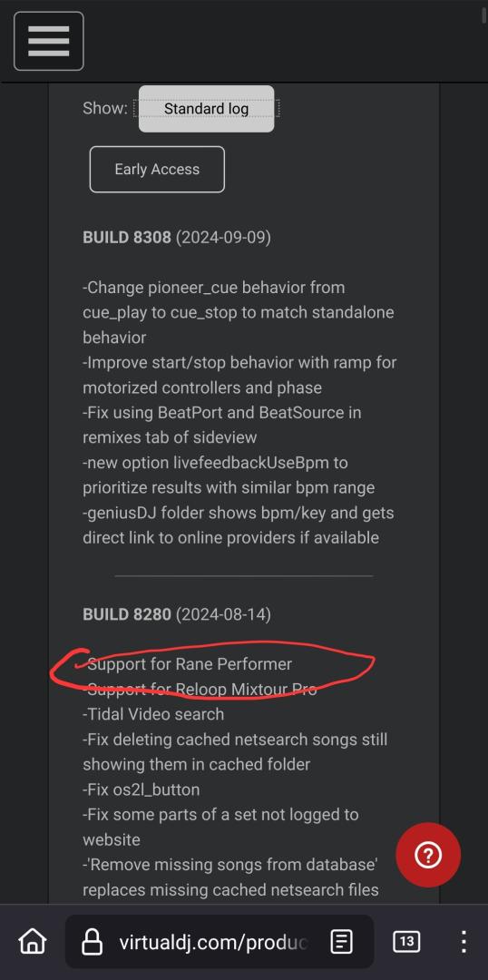The width and height of the screenshot is (488, 980).
Task: Click the geniusDJ folder changelog line
Action: coord(239,525)
